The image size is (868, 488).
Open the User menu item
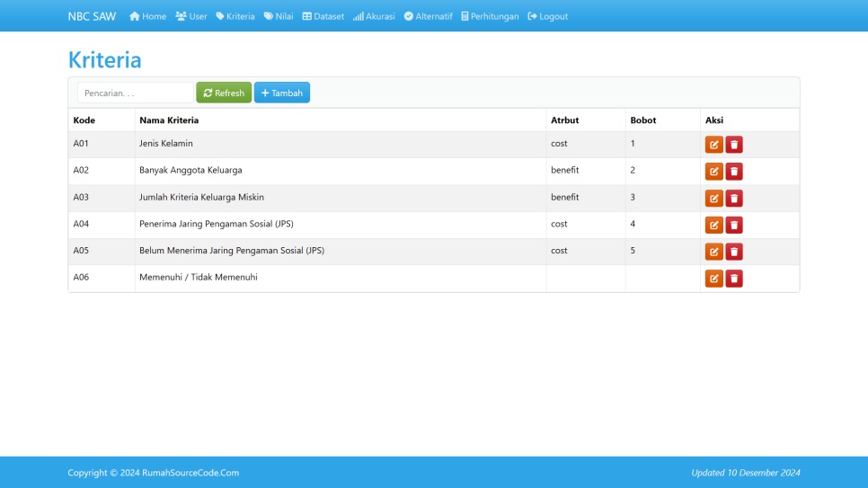click(191, 16)
